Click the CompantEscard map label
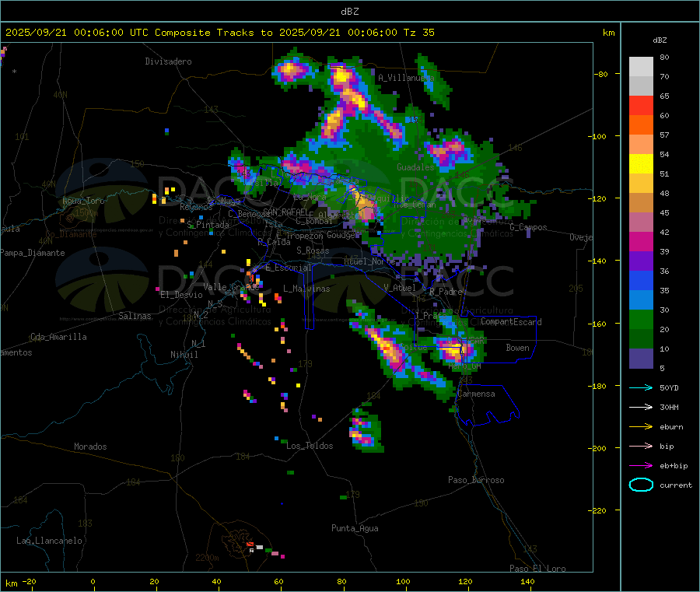Screen dimensions: 700x592 (511, 321)
